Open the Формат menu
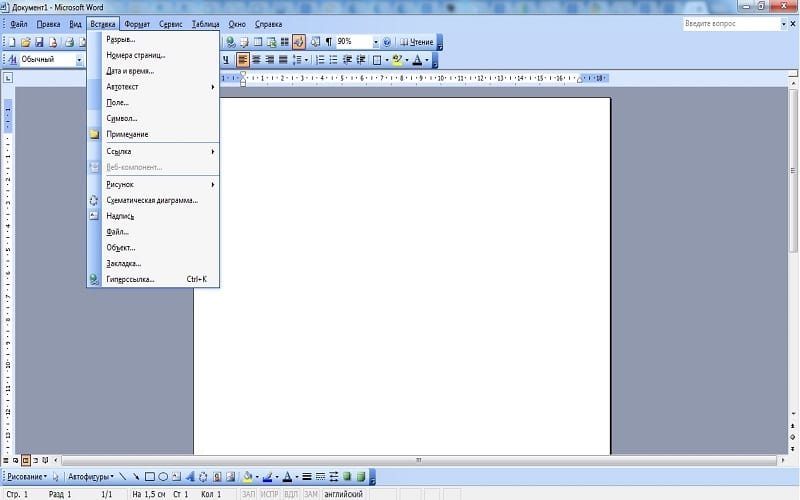Viewport: 800px width, 500px height. (x=137, y=24)
